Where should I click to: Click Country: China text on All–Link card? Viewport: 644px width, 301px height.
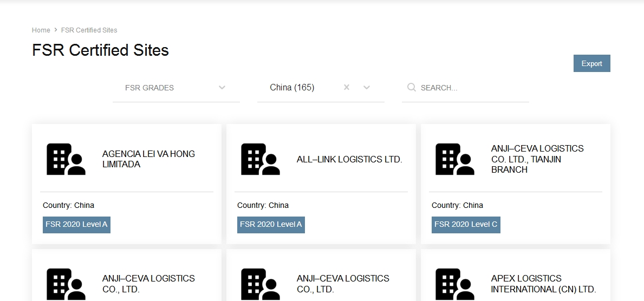tap(263, 205)
